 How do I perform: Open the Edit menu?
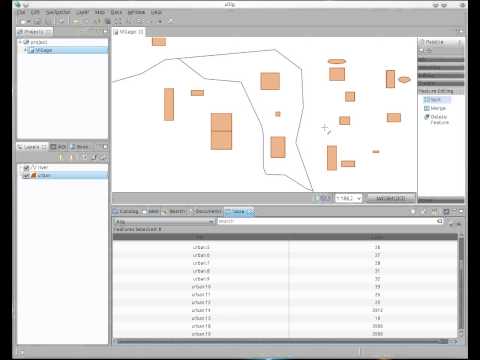point(35,12)
